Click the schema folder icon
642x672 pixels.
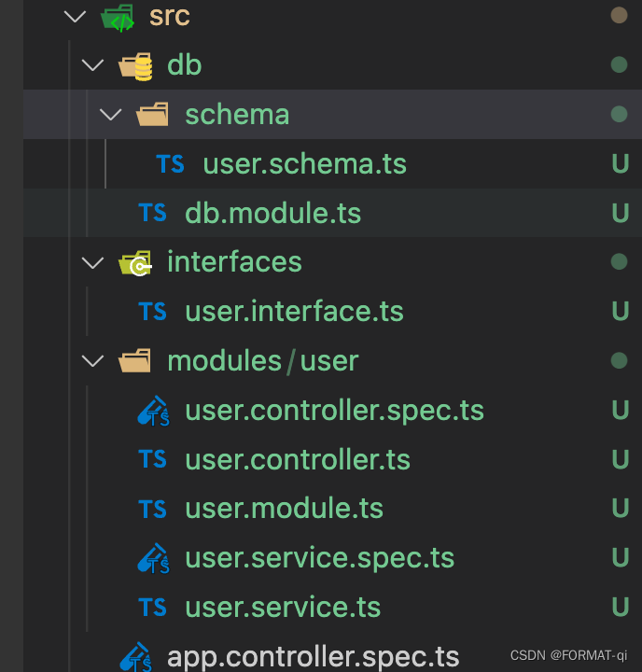tap(153, 115)
